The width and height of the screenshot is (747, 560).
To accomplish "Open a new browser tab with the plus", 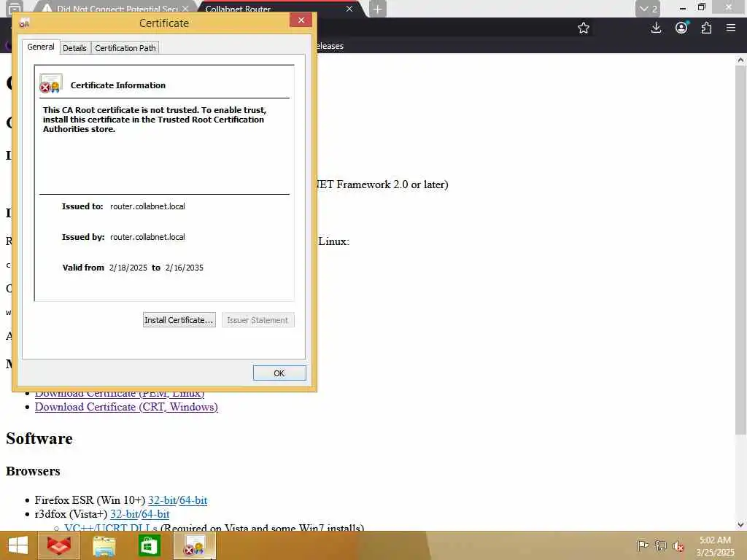I will pos(377,9).
